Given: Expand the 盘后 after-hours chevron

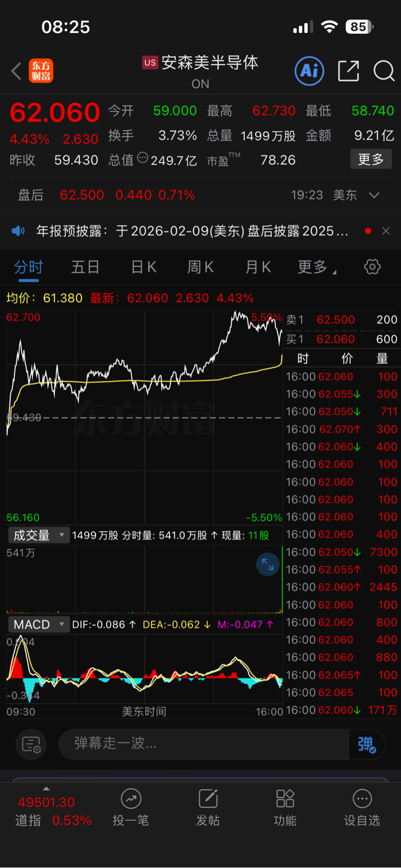Looking at the screenshot, I should [x=374, y=195].
